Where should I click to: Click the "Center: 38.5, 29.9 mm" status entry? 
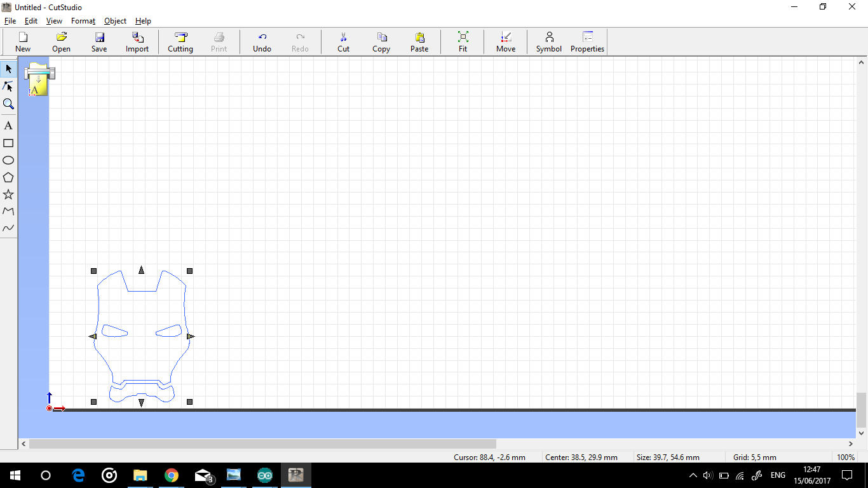click(581, 457)
